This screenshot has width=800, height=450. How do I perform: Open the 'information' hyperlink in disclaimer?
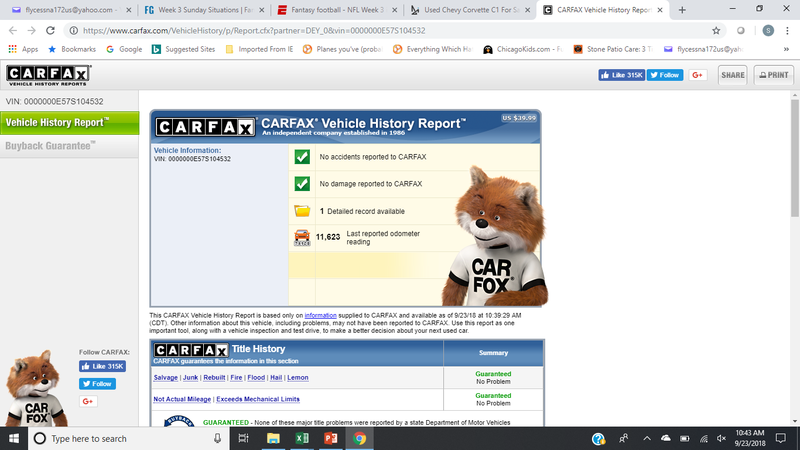(x=320, y=315)
